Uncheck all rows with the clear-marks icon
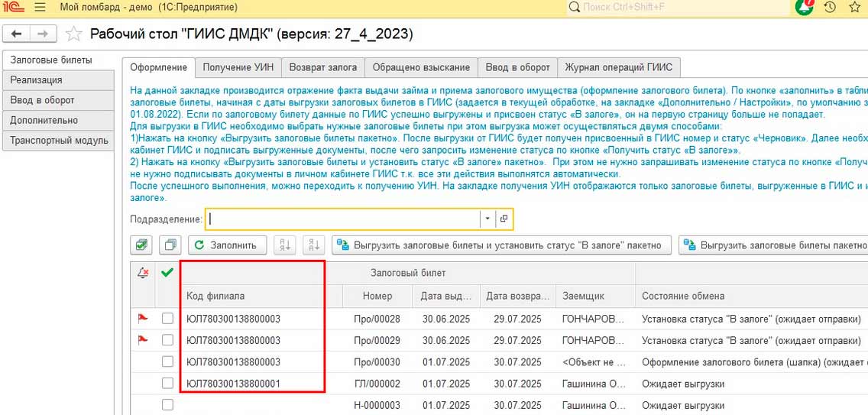 (170, 245)
